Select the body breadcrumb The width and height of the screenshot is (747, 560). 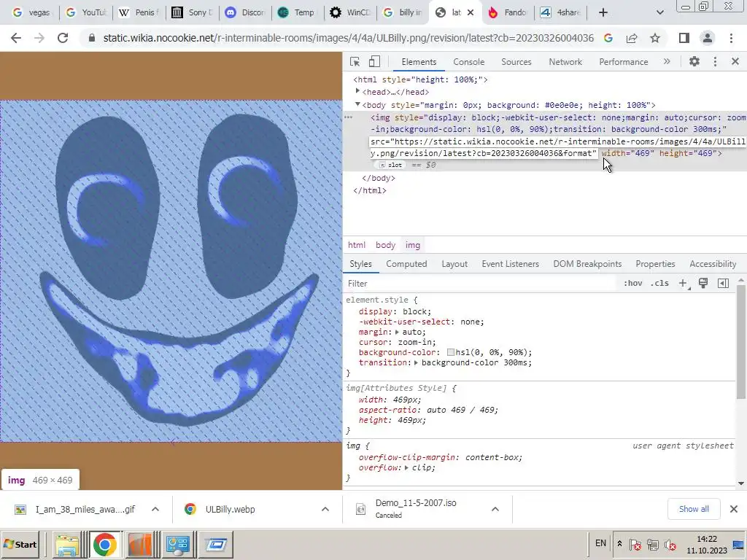[385, 245]
